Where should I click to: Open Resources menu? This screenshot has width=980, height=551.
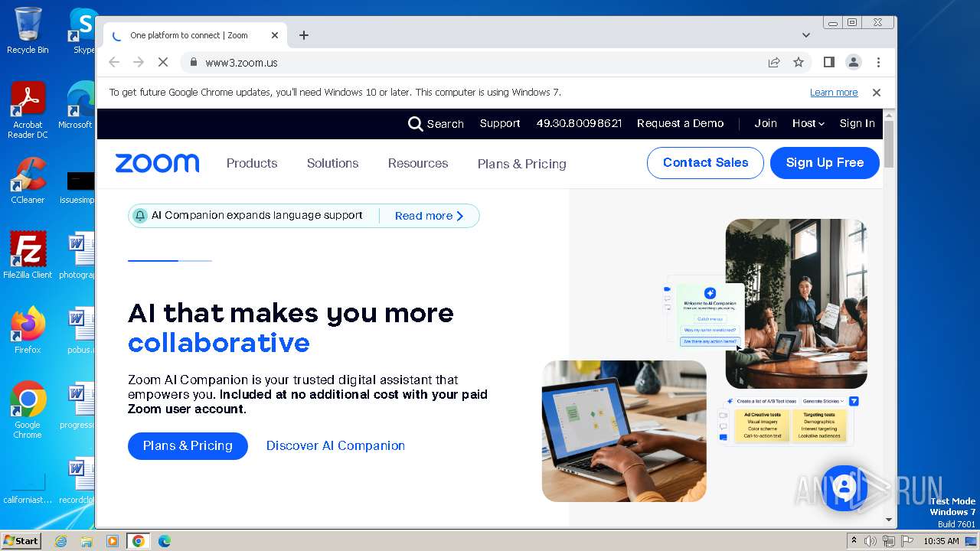418,163
